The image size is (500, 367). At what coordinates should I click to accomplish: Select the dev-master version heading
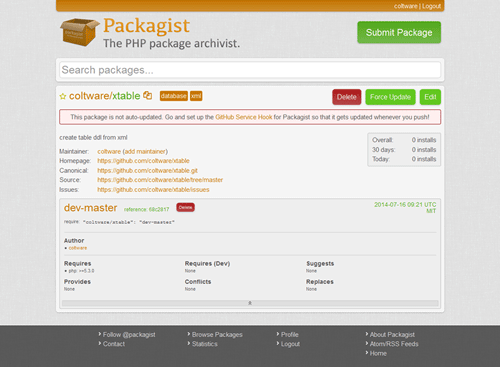(90, 208)
